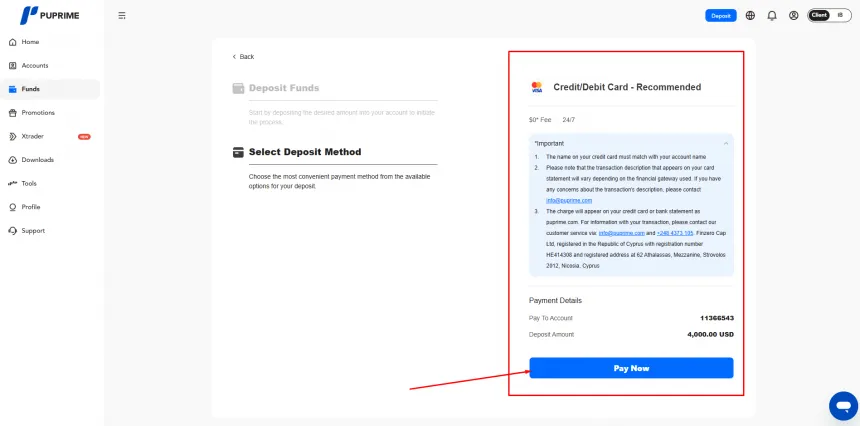Click the PUPRIME logo

[x=52, y=16]
